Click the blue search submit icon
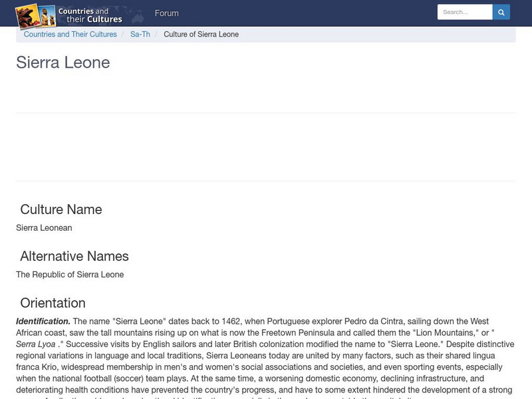The width and height of the screenshot is (532, 399). click(501, 11)
